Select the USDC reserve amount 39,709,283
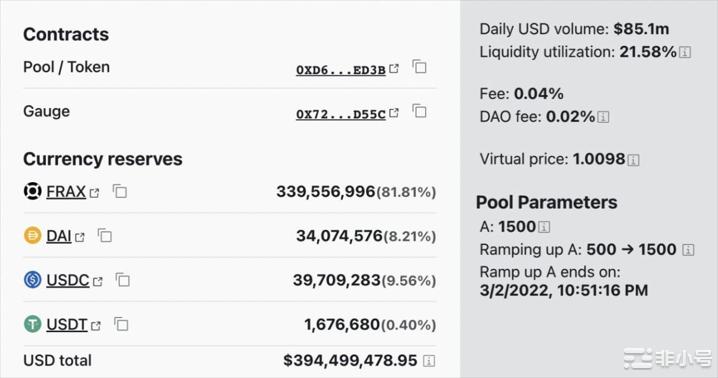718x378 pixels. tap(337, 280)
